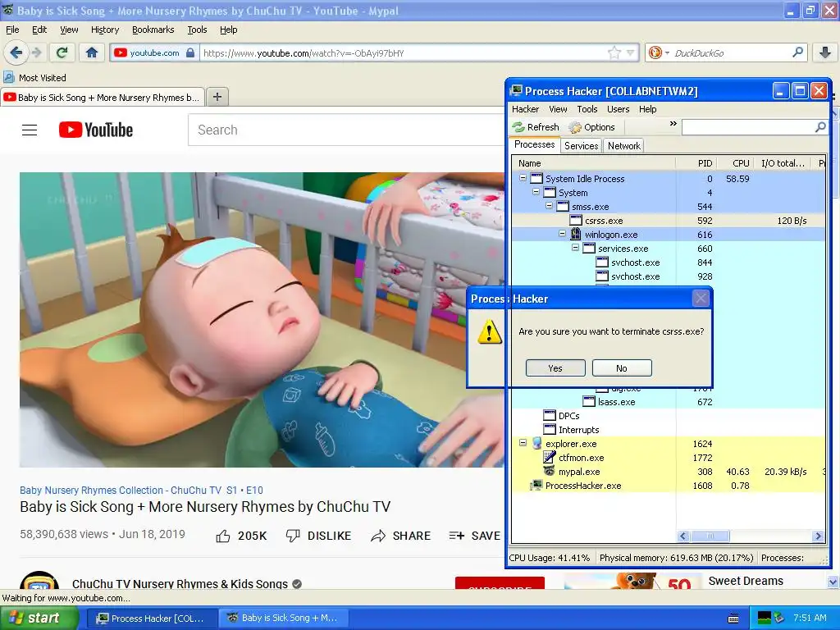The width and height of the screenshot is (840, 630).
Task: Open the downloads arrow icon
Action: click(825, 52)
